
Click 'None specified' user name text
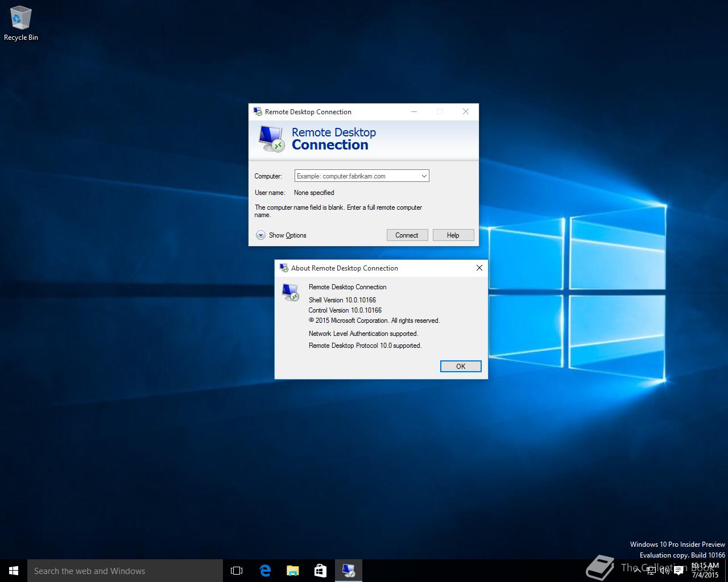point(314,193)
